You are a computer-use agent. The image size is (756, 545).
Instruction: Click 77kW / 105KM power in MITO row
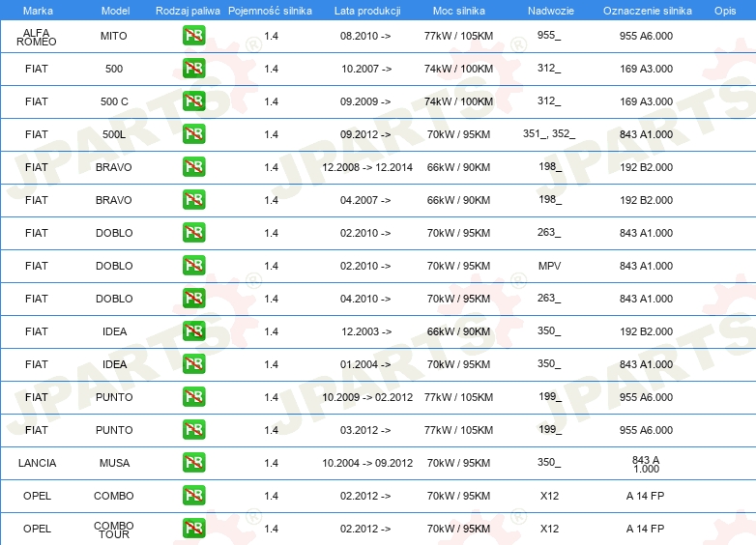coord(458,36)
